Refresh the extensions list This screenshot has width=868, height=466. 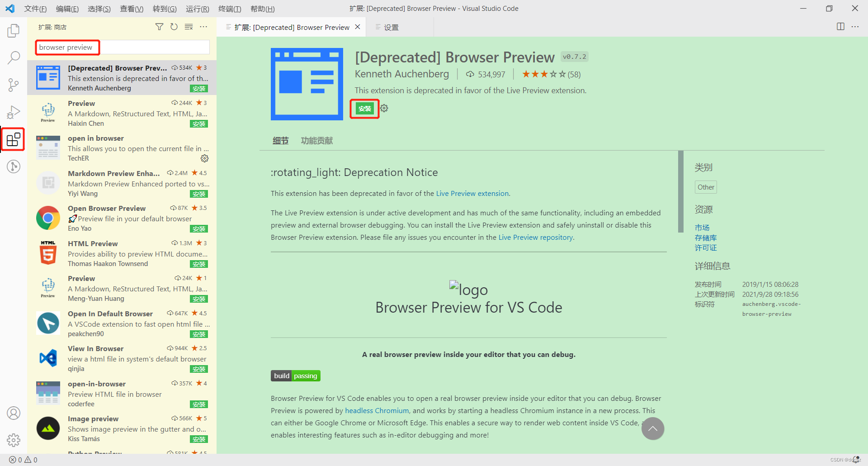coord(174,27)
